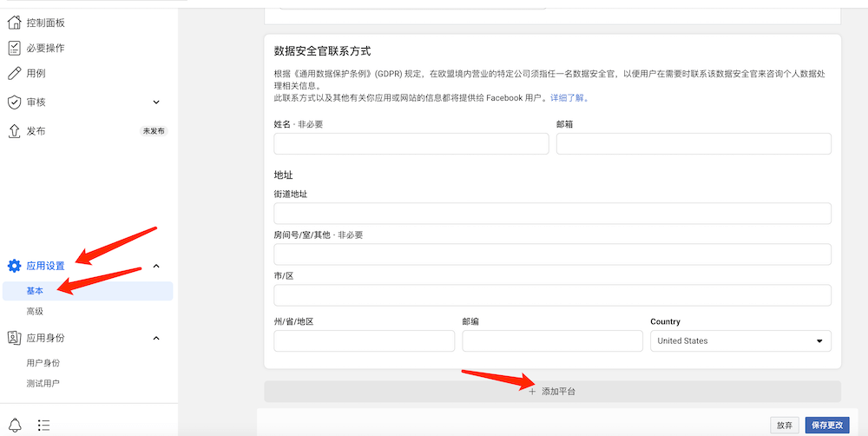
Task: Expand the 审核 section chevron
Action: (x=156, y=102)
